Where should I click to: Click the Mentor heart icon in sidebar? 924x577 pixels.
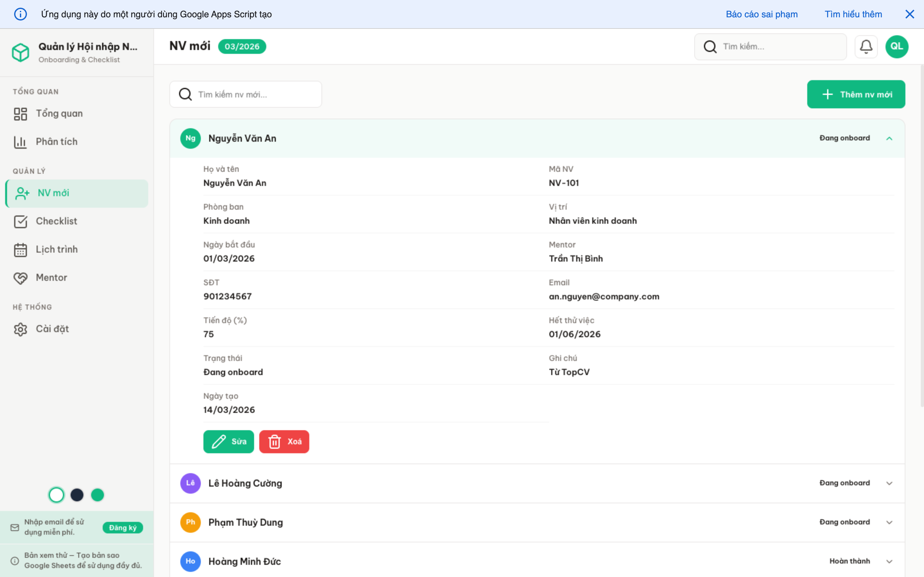click(21, 277)
